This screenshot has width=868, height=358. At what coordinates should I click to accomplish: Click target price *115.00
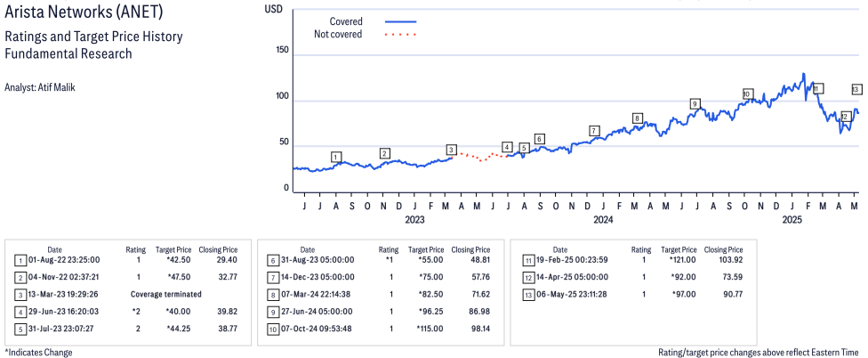point(430,329)
